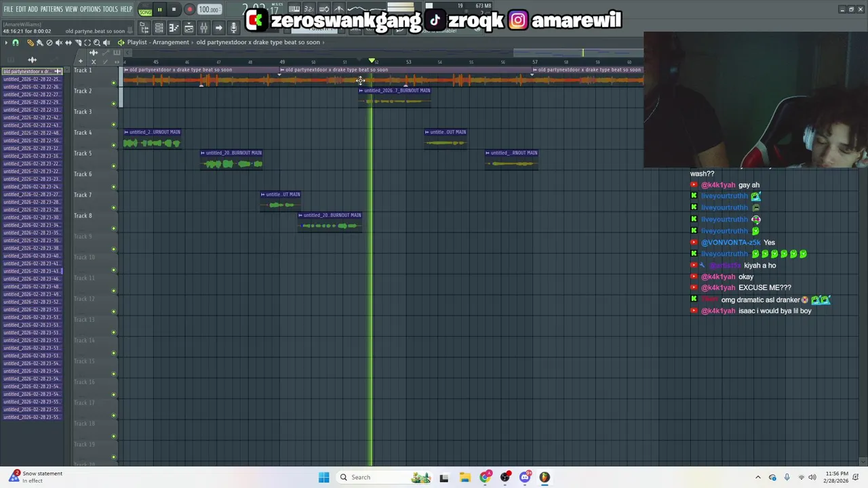Toggle the magnet snap icon in playlist
The image size is (868, 488).
16,43
